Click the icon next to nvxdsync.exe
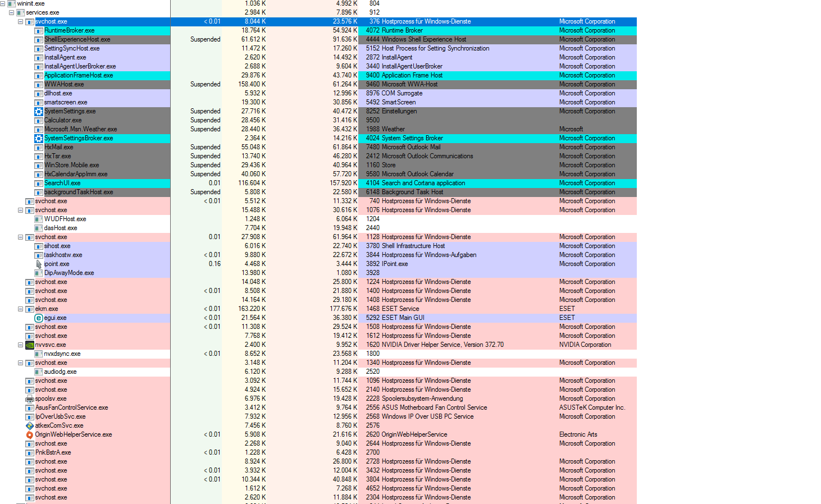 (x=39, y=354)
